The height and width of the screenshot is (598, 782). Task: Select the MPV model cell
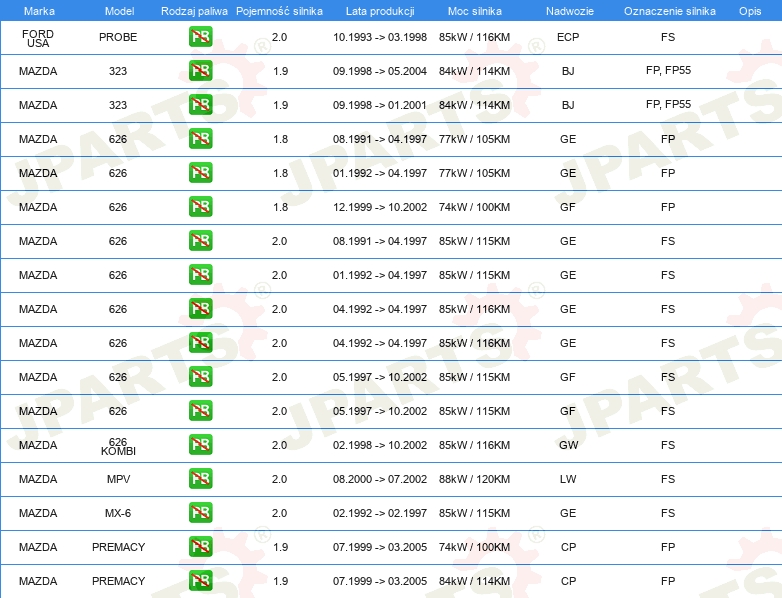click(x=118, y=479)
